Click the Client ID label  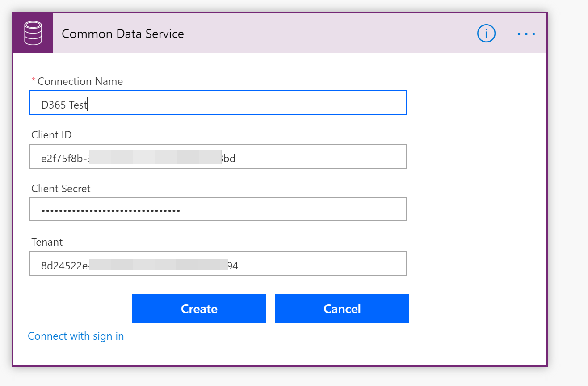pyautogui.click(x=51, y=135)
